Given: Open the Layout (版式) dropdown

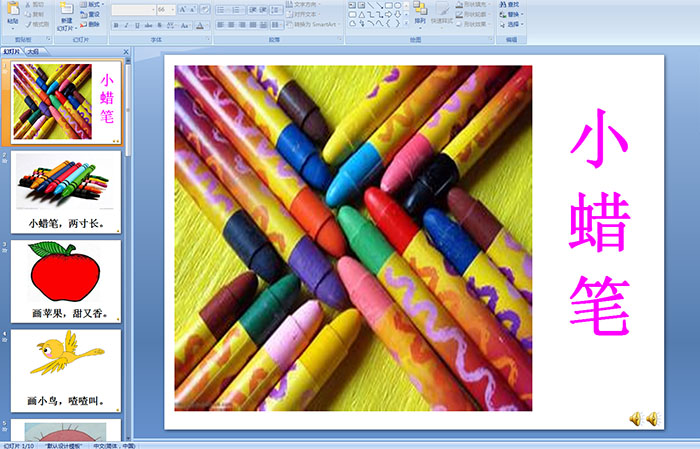Looking at the screenshot, I should (x=92, y=4).
